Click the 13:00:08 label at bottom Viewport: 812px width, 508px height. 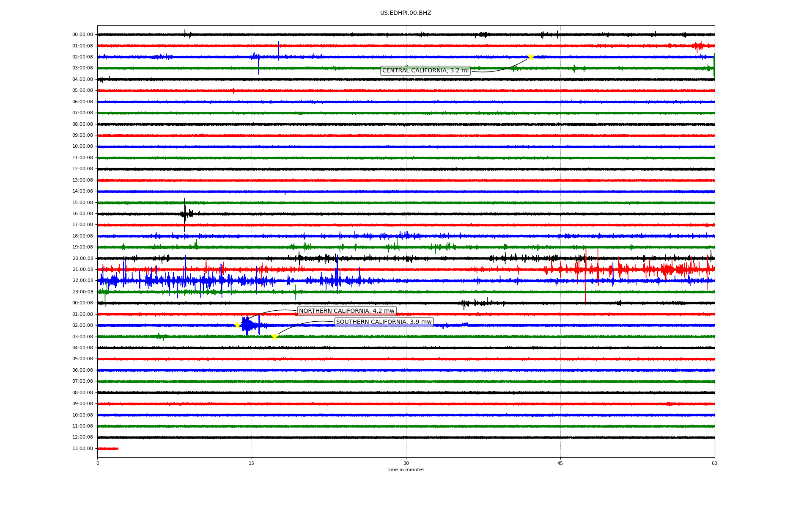82,449
